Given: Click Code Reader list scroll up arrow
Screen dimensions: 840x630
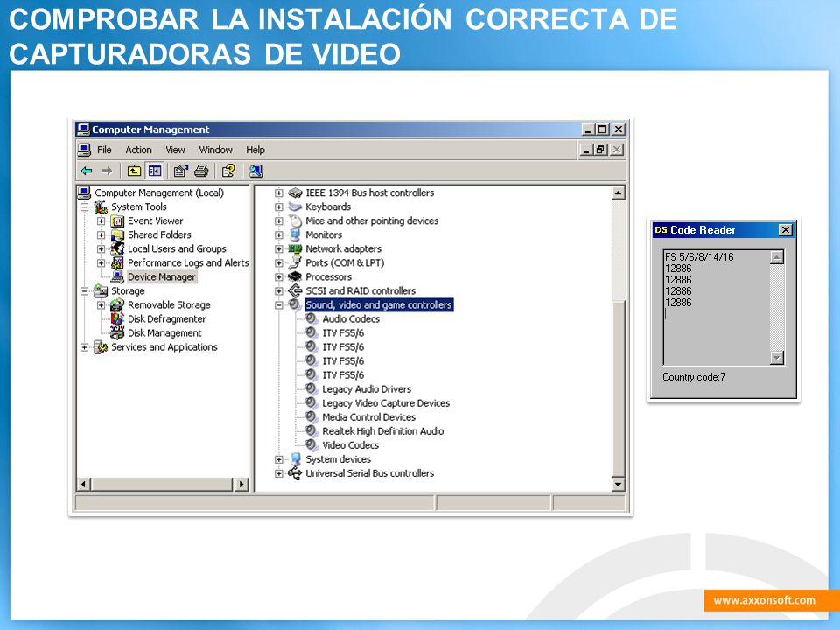Looking at the screenshot, I should [x=777, y=257].
